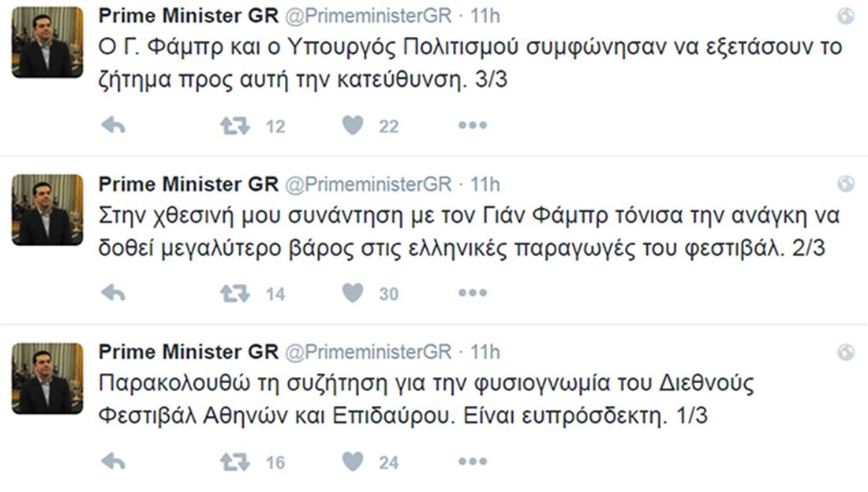Click the profile avatar of the 3/3 tweet
The width and height of the screenshot is (868, 492).
click(47, 43)
